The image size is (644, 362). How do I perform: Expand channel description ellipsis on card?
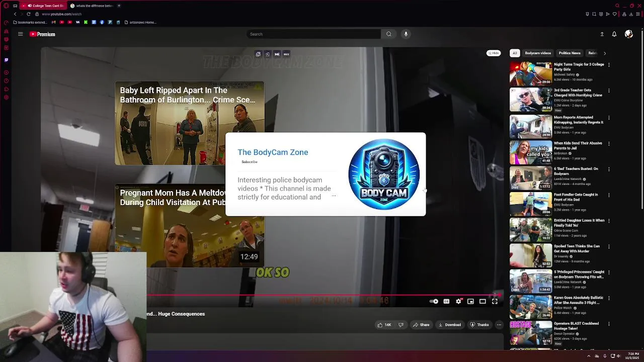tap(334, 196)
